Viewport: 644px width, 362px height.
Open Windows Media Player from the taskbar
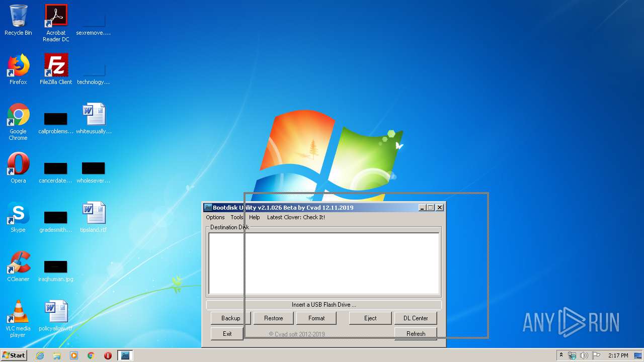(74, 355)
